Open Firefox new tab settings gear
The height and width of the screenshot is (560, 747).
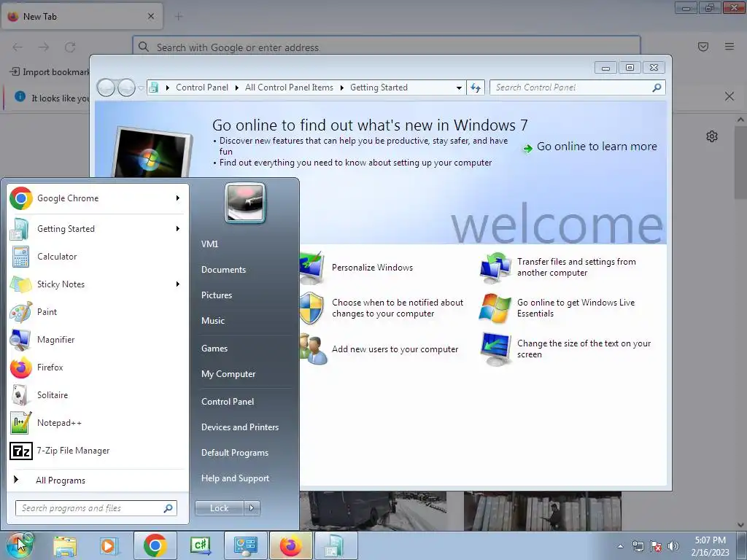[712, 136]
